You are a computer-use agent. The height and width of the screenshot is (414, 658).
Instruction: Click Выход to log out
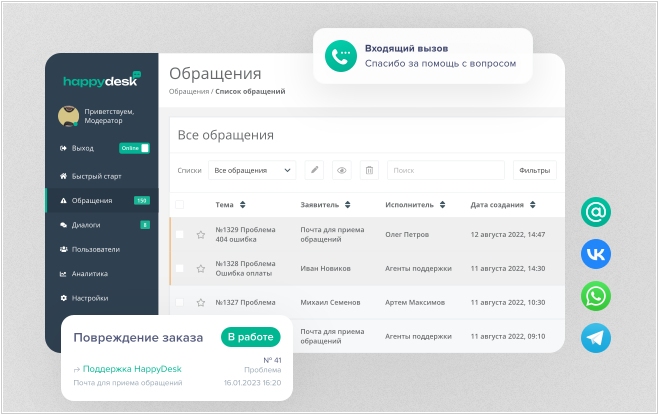point(83,148)
